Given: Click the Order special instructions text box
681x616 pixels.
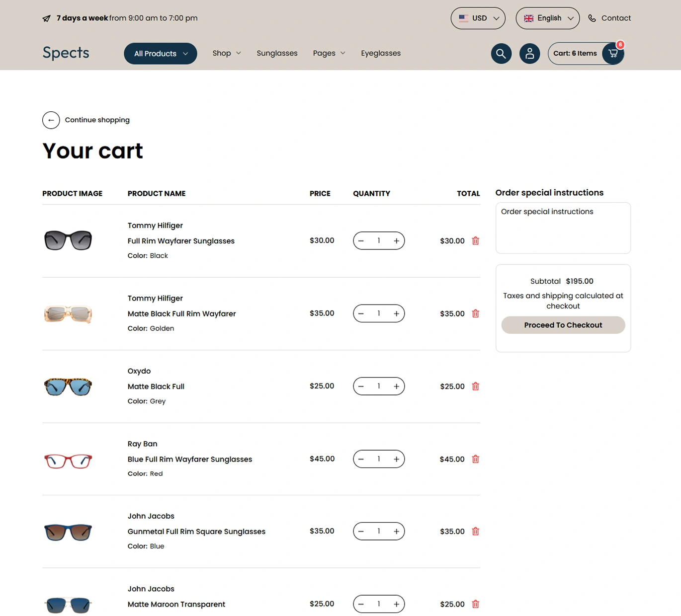Looking at the screenshot, I should click(563, 228).
